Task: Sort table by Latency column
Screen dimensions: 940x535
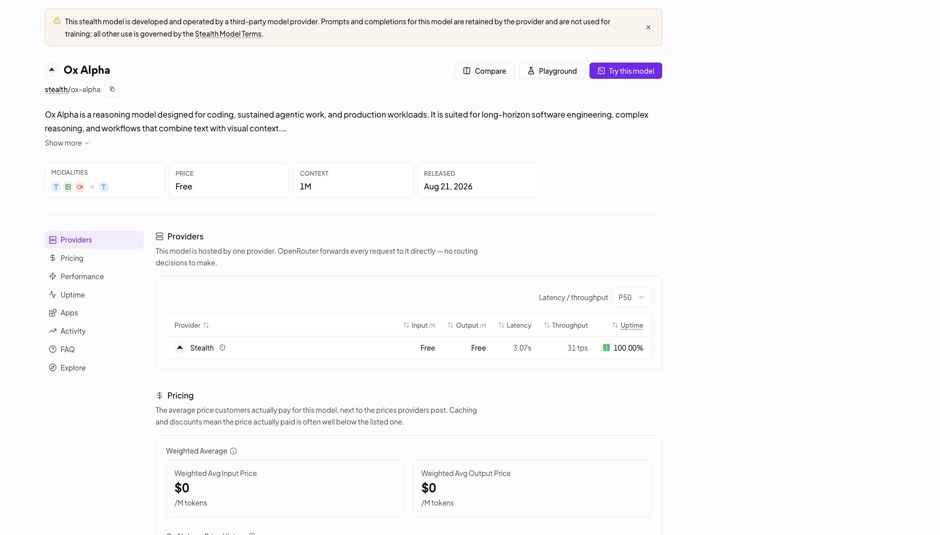Action: (514, 325)
